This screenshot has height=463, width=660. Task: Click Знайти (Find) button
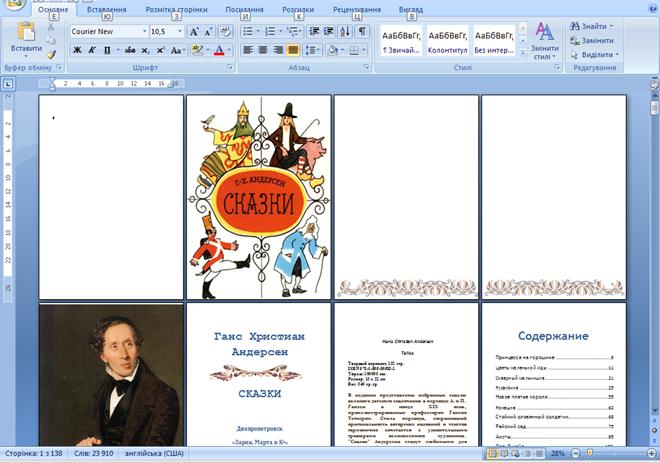[x=591, y=26]
